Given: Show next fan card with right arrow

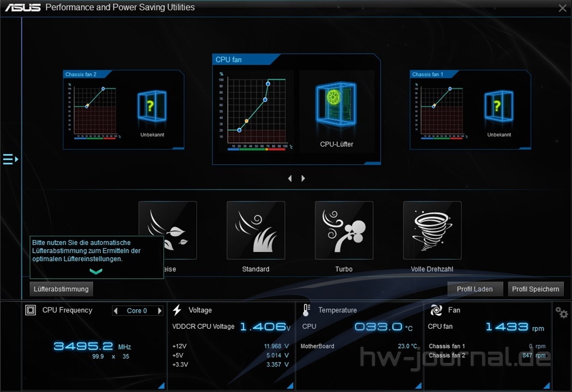Looking at the screenshot, I should tap(303, 179).
